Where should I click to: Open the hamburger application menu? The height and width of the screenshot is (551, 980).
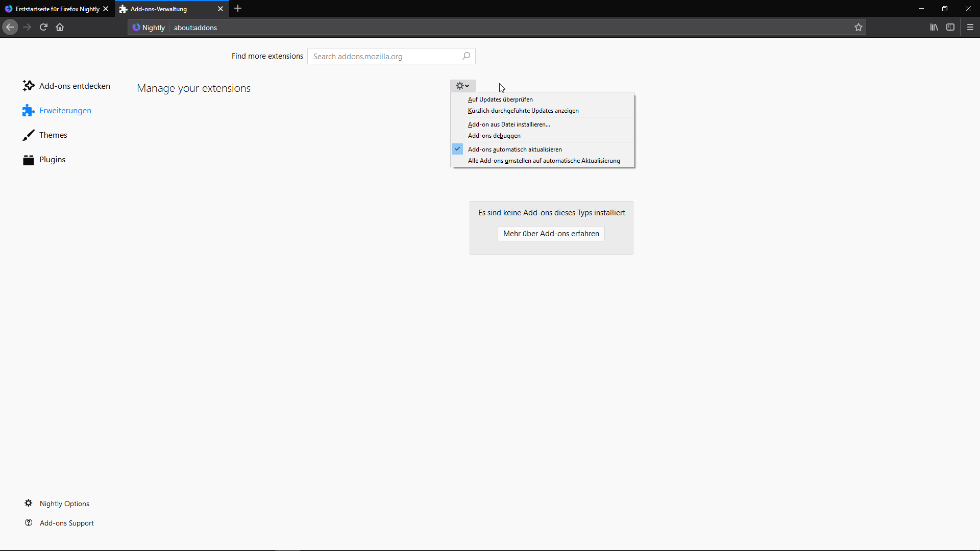pos(970,28)
